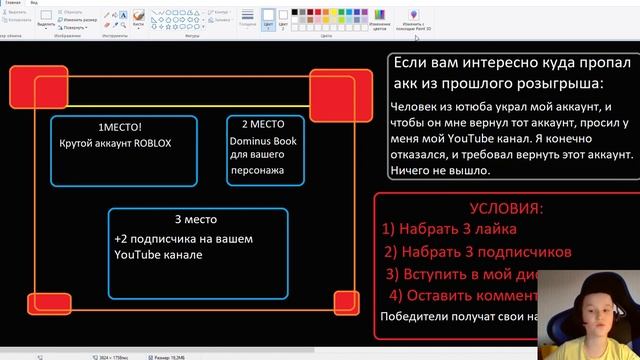Pick the Rounded rectangular callout shape
The height and width of the screenshot is (360, 640).
pos(182,27)
